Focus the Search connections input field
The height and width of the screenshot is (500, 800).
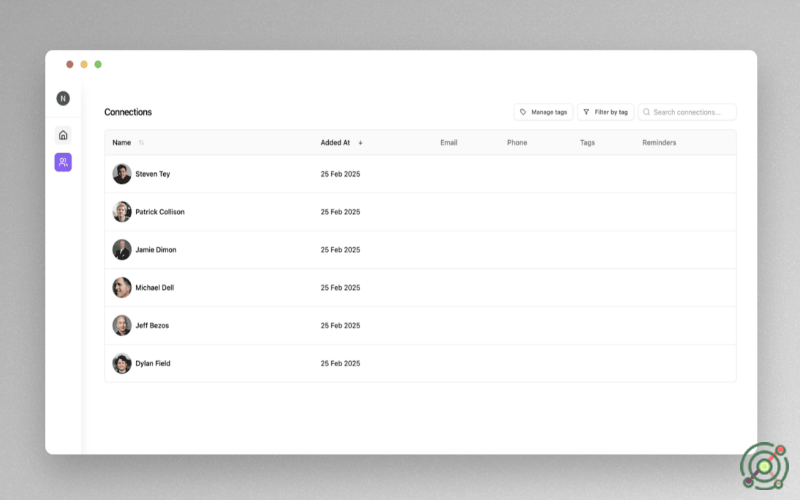point(692,112)
